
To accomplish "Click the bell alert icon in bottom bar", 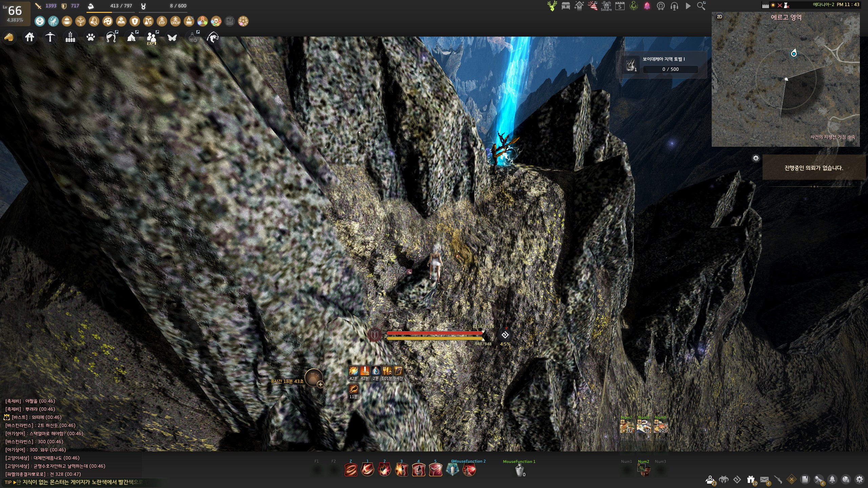I will click(x=832, y=479).
